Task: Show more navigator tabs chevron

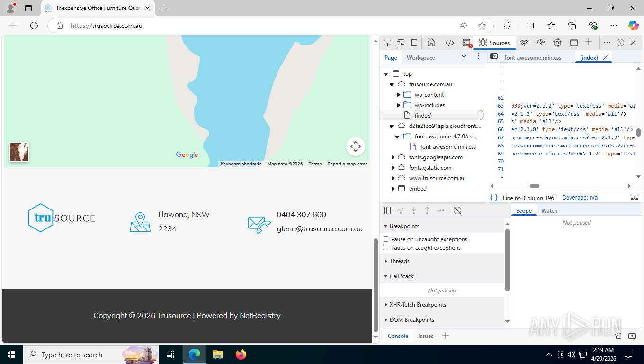Action: 464,56
